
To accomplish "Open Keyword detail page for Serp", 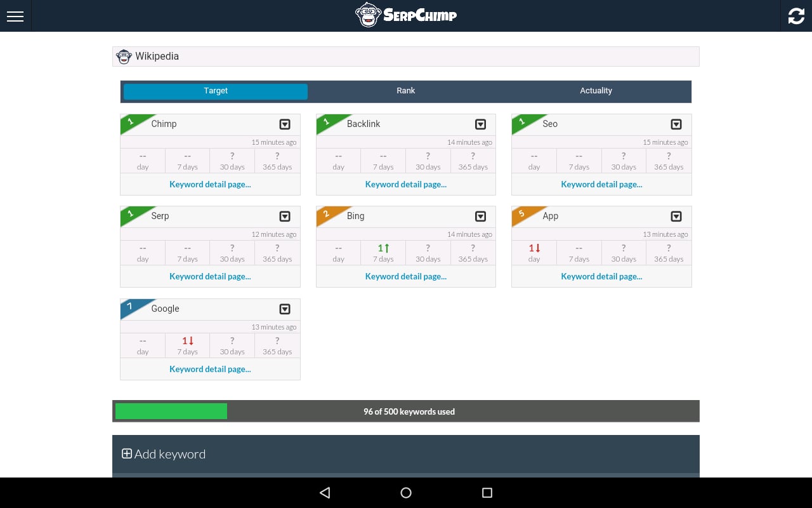I will click(210, 276).
